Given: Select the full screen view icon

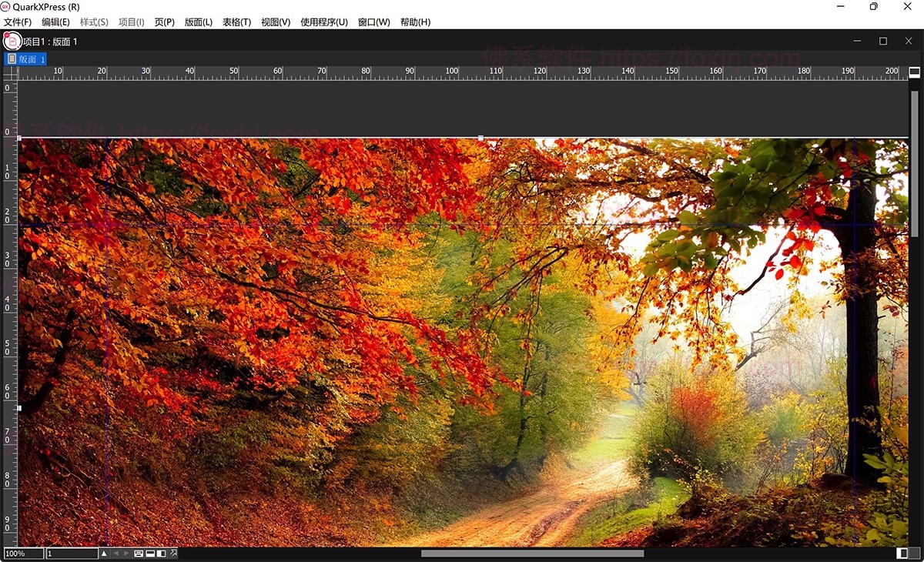Looking at the screenshot, I should coord(150,553).
